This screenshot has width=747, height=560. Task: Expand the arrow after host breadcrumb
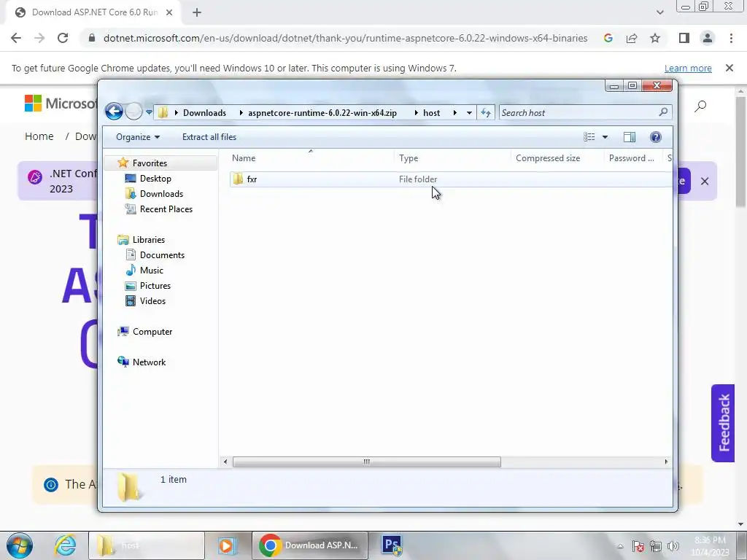455,113
